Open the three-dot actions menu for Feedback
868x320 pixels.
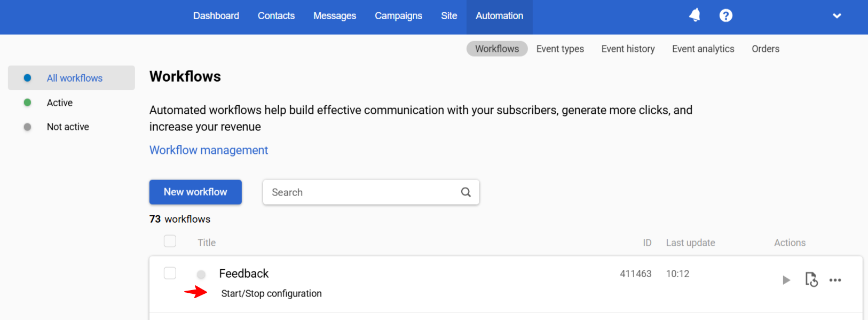(835, 280)
